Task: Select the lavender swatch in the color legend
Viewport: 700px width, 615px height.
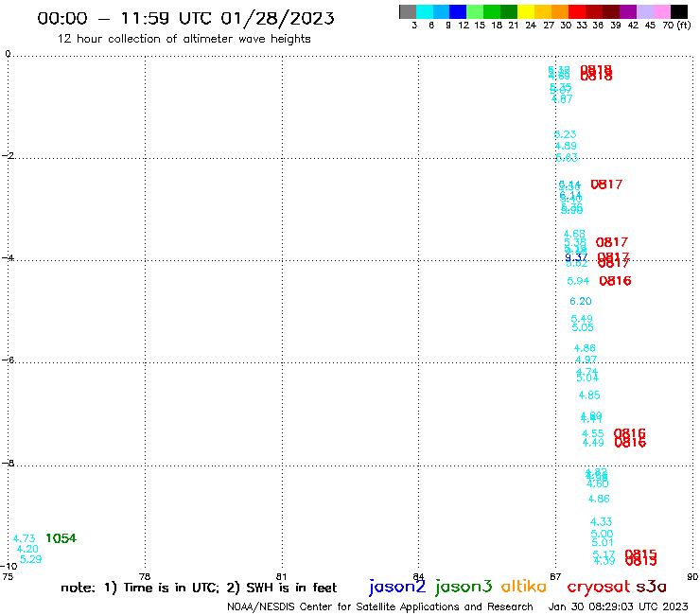Action: pyautogui.click(x=645, y=11)
